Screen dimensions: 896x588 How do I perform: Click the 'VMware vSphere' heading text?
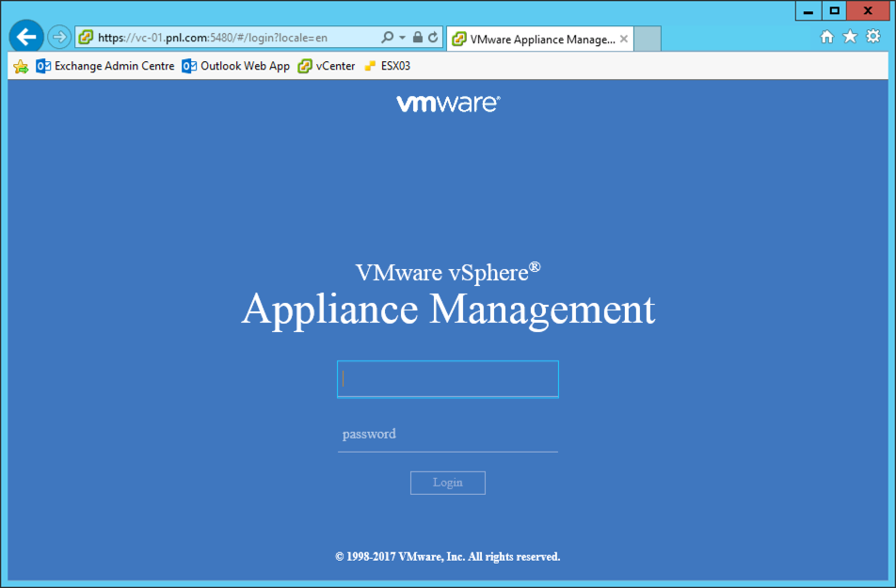[448, 273]
